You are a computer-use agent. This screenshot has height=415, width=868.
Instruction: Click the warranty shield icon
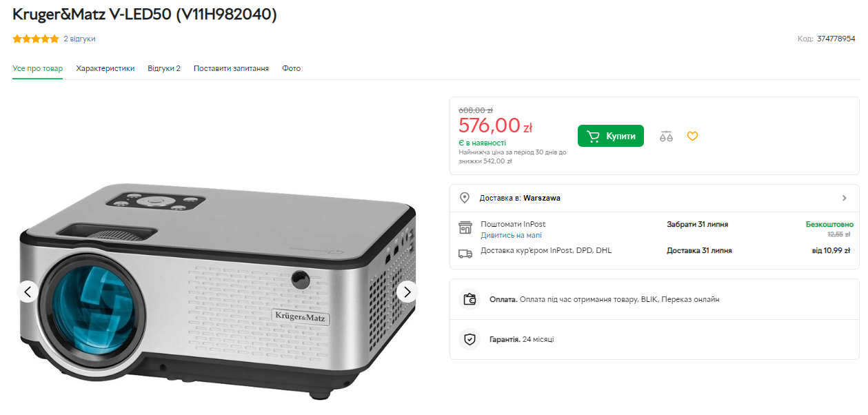[x=470, y=339]
